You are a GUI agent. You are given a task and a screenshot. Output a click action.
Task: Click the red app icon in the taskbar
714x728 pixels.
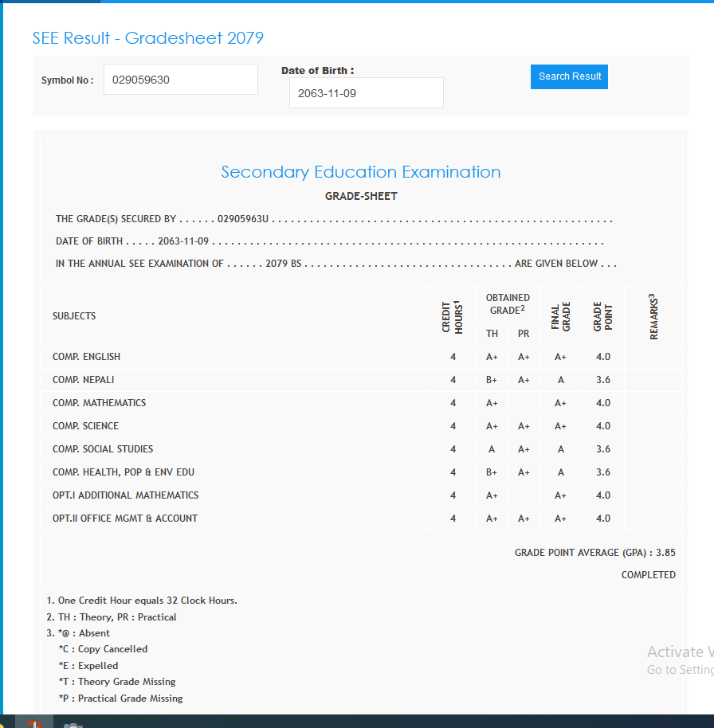[33, 724]
